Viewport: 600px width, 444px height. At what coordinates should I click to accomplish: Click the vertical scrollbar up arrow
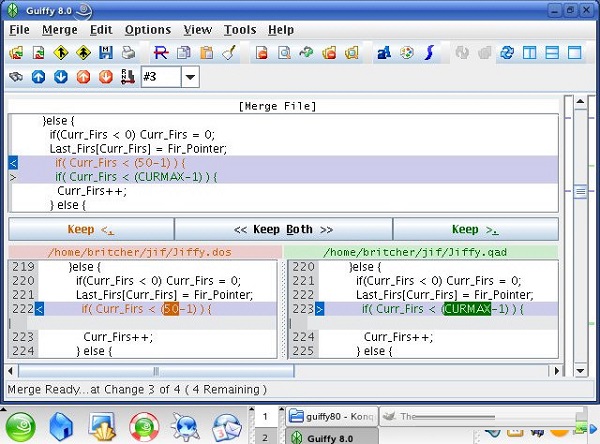tap(580, 101)
